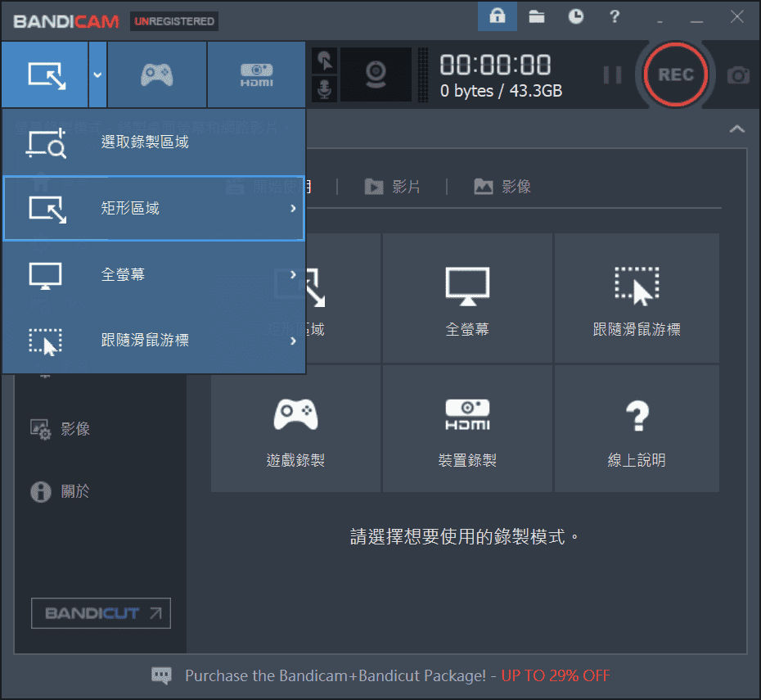The height and width of the screenshot is (700, 761).
Task: Open the Bandicam+Bandicut package offer link
Action: pyautogui.click(x=397, y=675)
